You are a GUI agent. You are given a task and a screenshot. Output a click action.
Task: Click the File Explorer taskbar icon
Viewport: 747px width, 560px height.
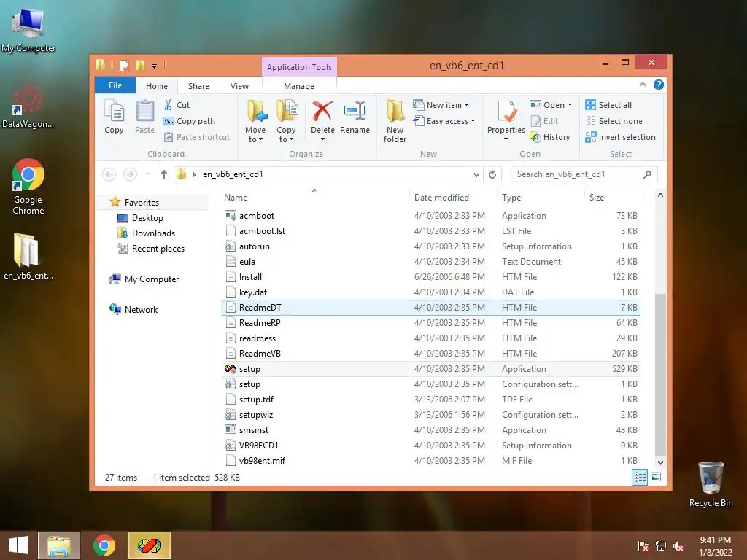point(59,545)
